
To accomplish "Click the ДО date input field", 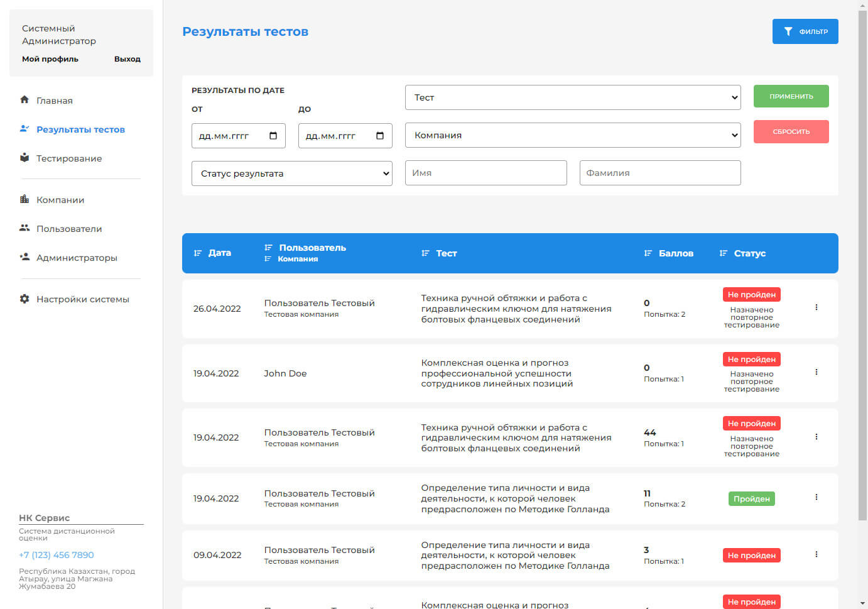I will [345, 136].
